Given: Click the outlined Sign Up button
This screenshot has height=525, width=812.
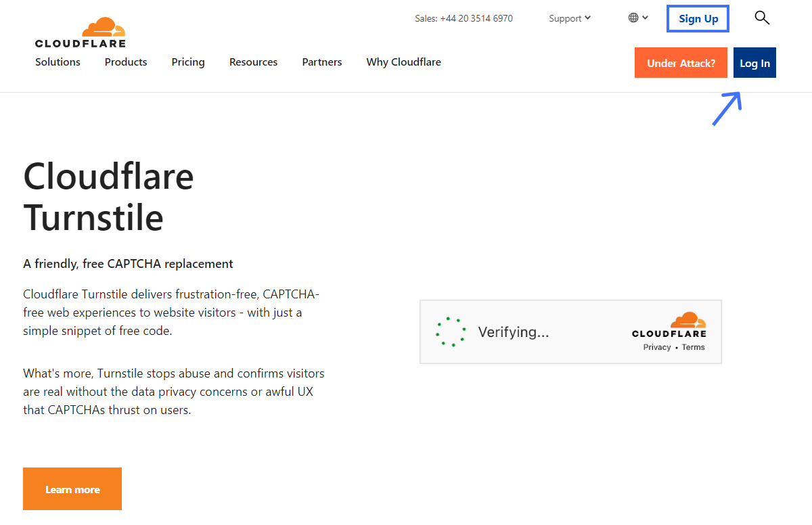Looking at the screenshot, I should coord(698,19).
